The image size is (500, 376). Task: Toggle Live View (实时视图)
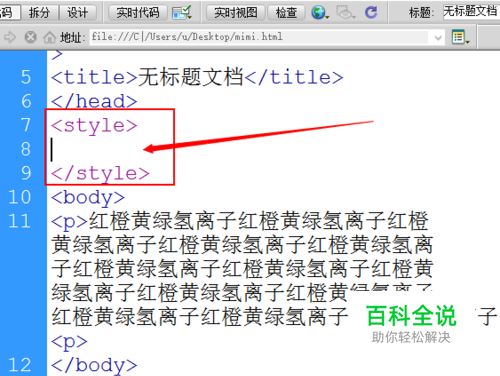(x=235, y=13)
